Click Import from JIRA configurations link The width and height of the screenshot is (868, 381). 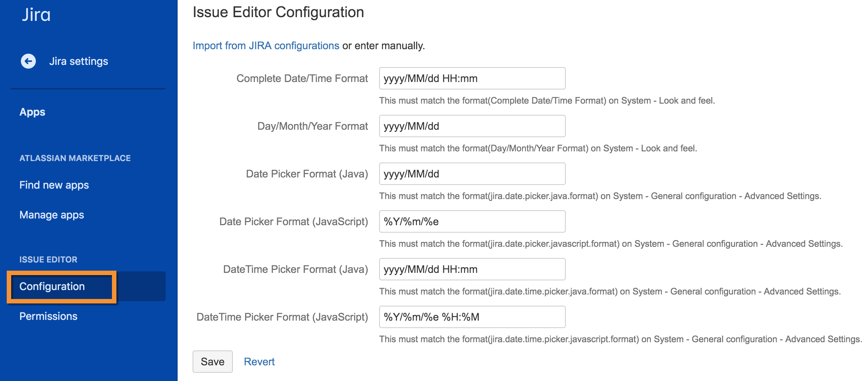pyautogui.click(x=266, y=45)
